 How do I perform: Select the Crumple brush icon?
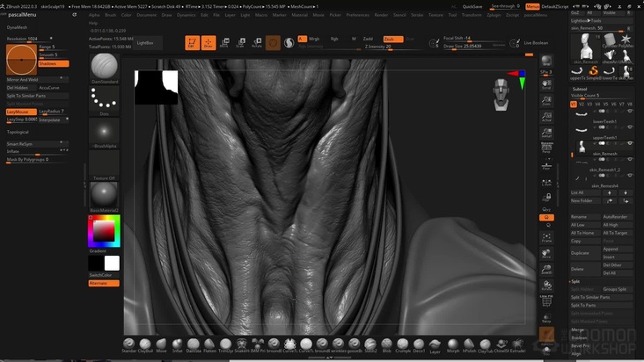click(403, 344)
